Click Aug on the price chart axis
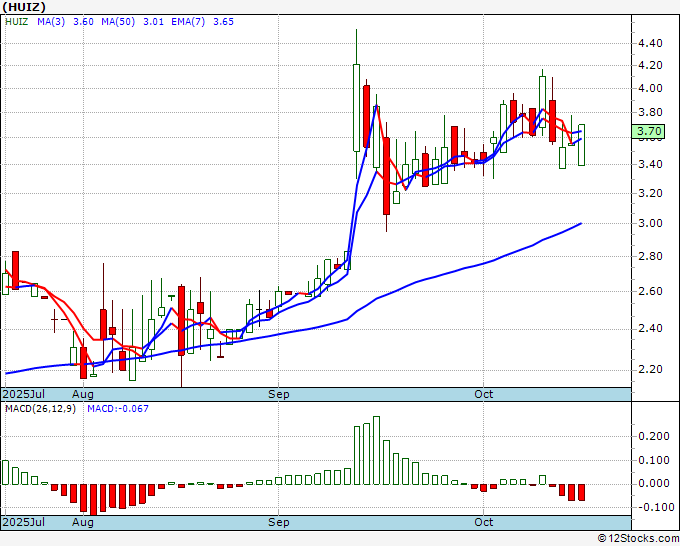The height and width of the screenshot is (546, 680). click(x=83, y=395)
